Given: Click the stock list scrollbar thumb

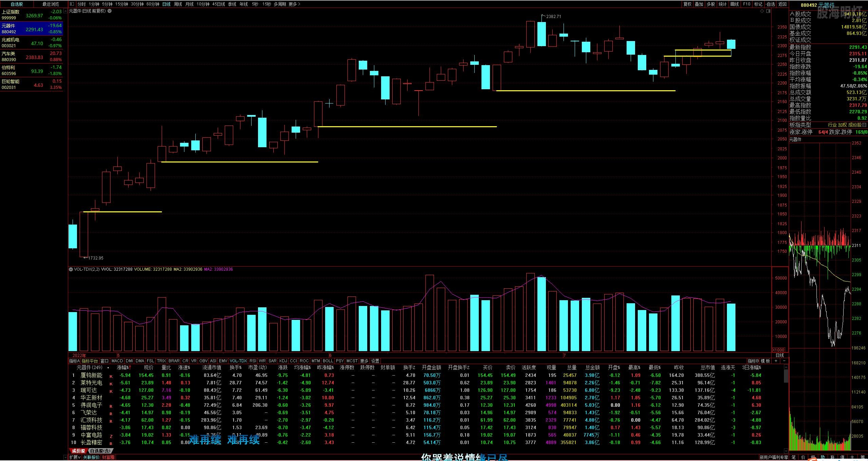Looking at the screenshot, I should (x=786, y=377).
